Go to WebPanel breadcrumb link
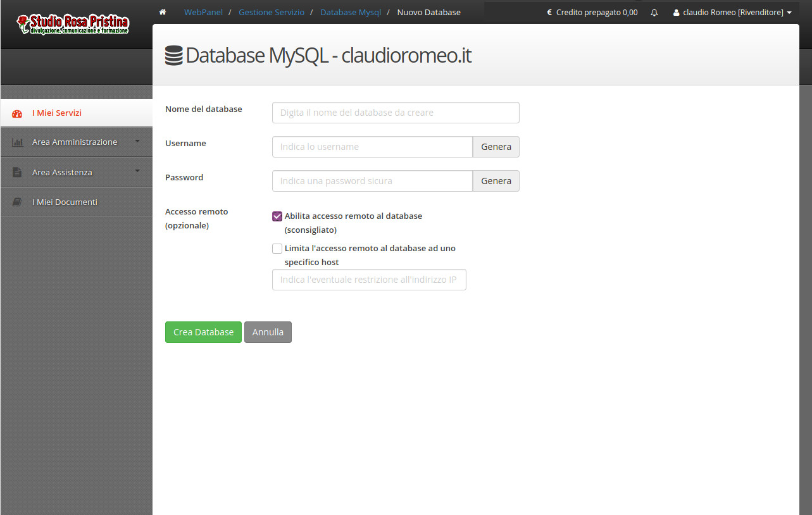This screenshot has width=812, height=515. click(203, 12)
